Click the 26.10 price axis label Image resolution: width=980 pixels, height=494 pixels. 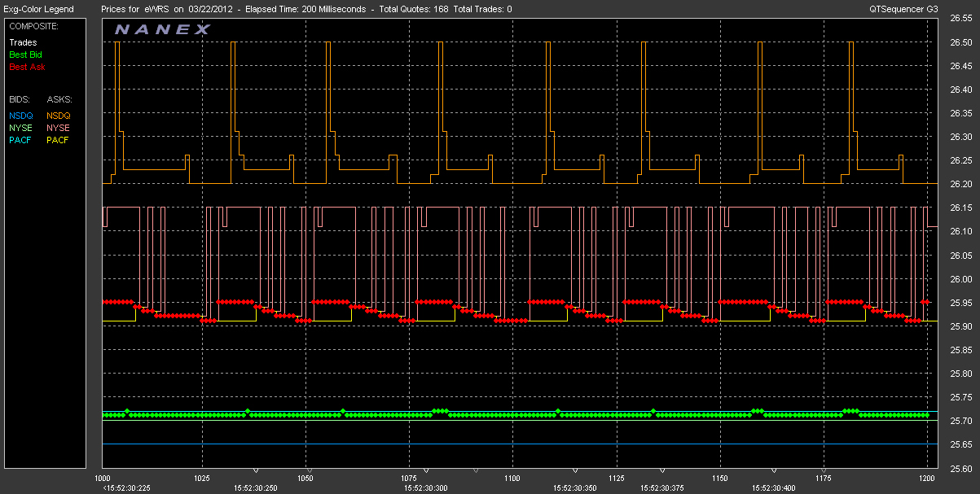coord(961,231)
